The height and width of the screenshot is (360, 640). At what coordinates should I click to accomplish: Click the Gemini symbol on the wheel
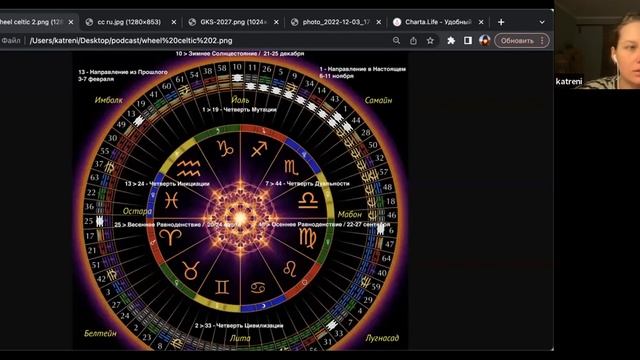coord(222,287)
